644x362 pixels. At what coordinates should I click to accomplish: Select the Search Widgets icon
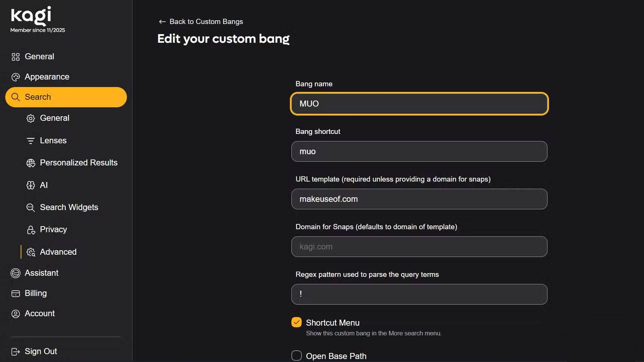tap(30, 207)
